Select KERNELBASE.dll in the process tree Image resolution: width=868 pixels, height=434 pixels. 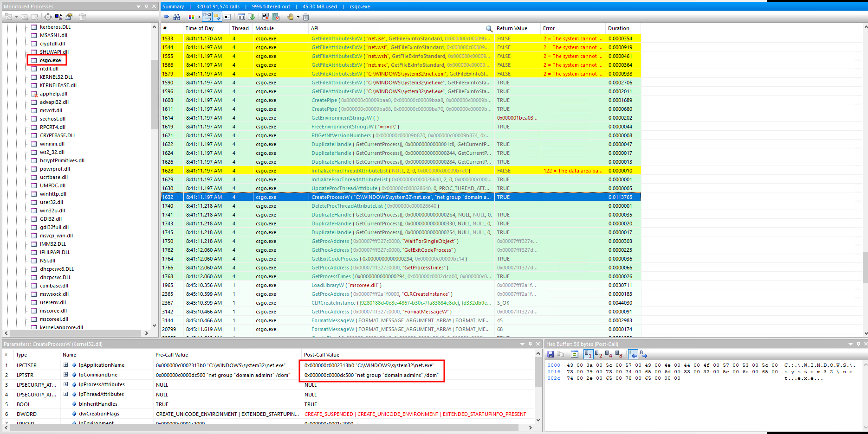(x=58, y=85)
